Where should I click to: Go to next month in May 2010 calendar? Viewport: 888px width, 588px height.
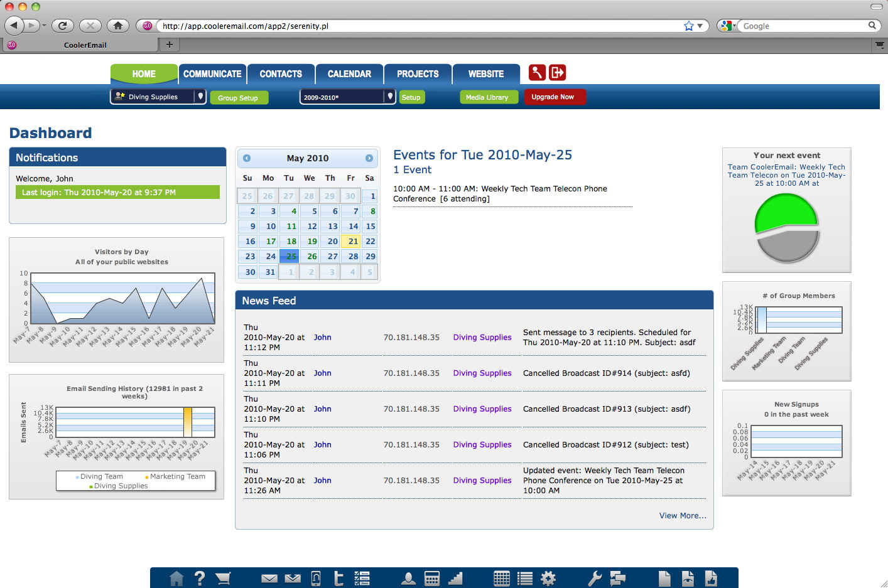pyautogui.click(x=369, y=158)
